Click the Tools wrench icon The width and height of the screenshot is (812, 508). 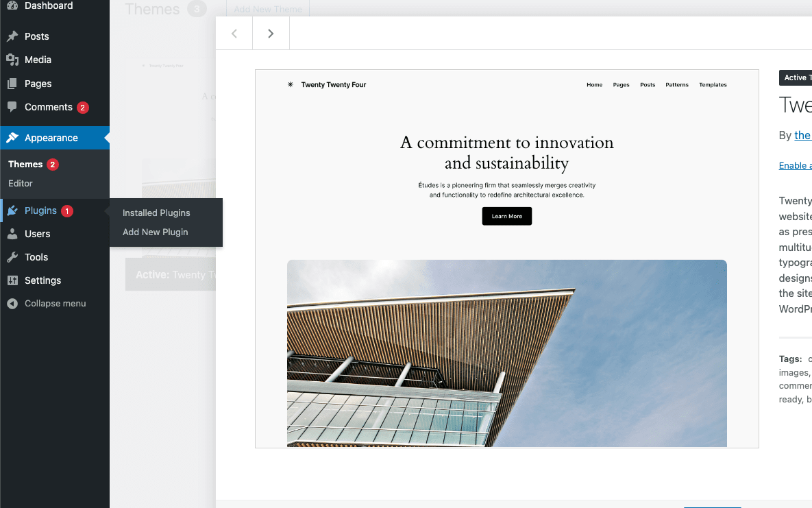point(12,257)
